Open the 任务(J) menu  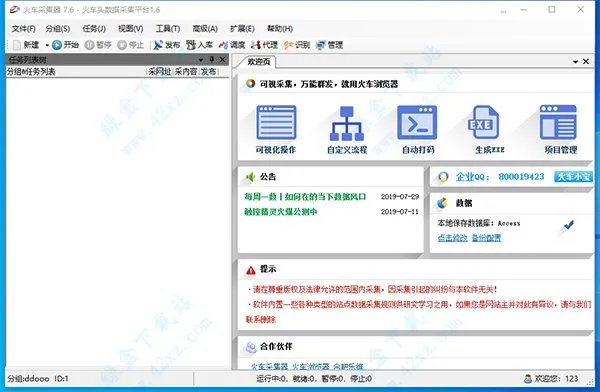pos(94,29)
